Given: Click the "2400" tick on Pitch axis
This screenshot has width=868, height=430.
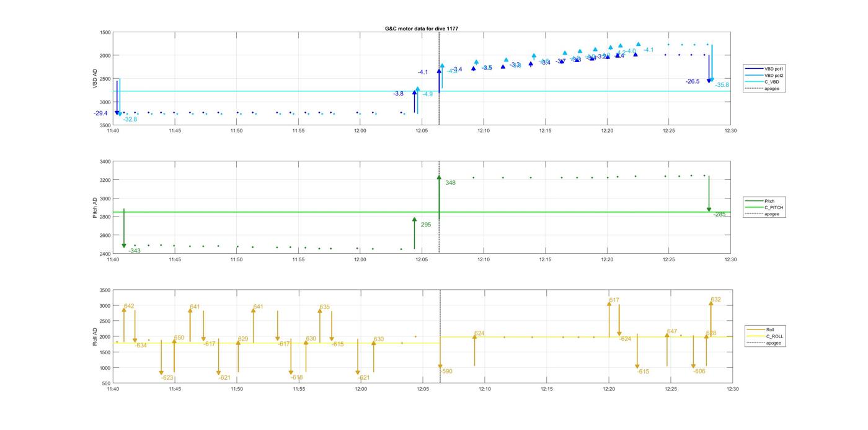Looking at the screenshot, I should [105, 254].
